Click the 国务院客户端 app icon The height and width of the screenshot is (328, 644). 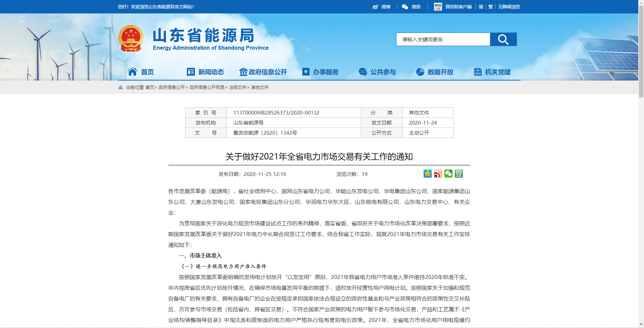point(438,7)
